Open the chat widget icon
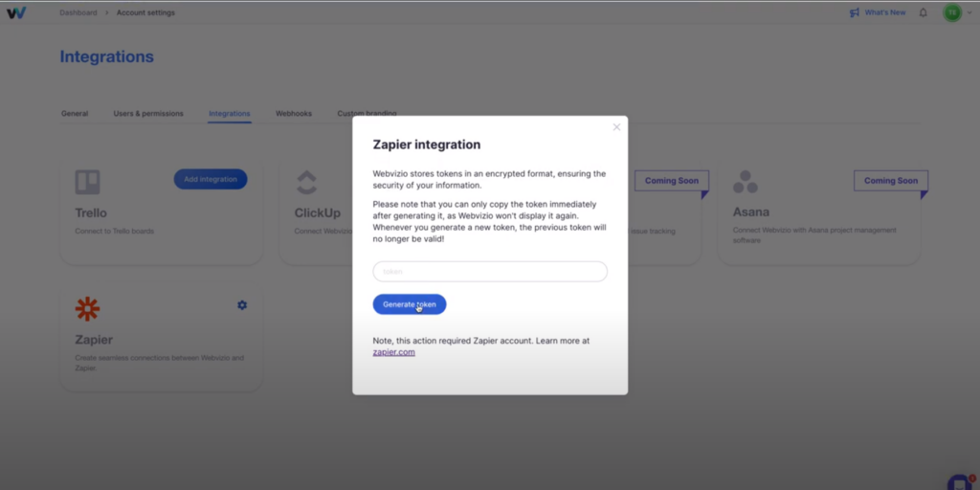Screen dimensions: 980x490 coord(961,482)
